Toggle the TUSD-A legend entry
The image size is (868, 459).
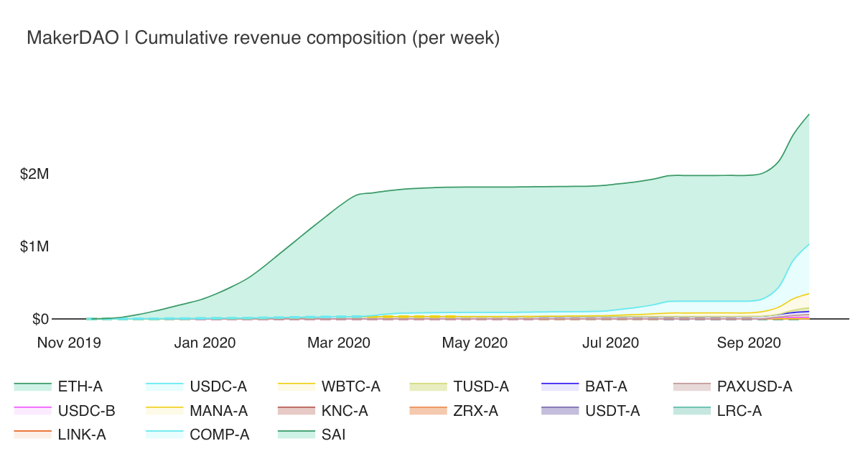459,386
